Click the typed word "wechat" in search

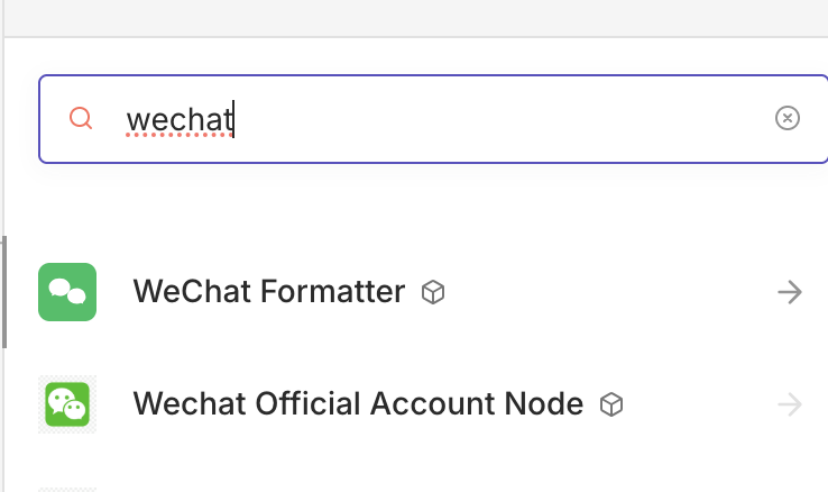point(178,120)
